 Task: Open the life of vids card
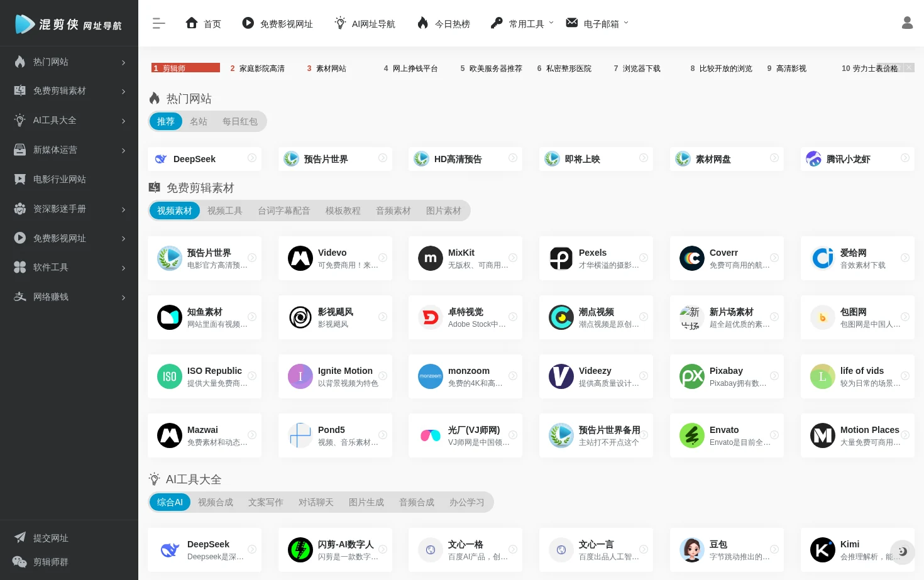tap(857, 376)
